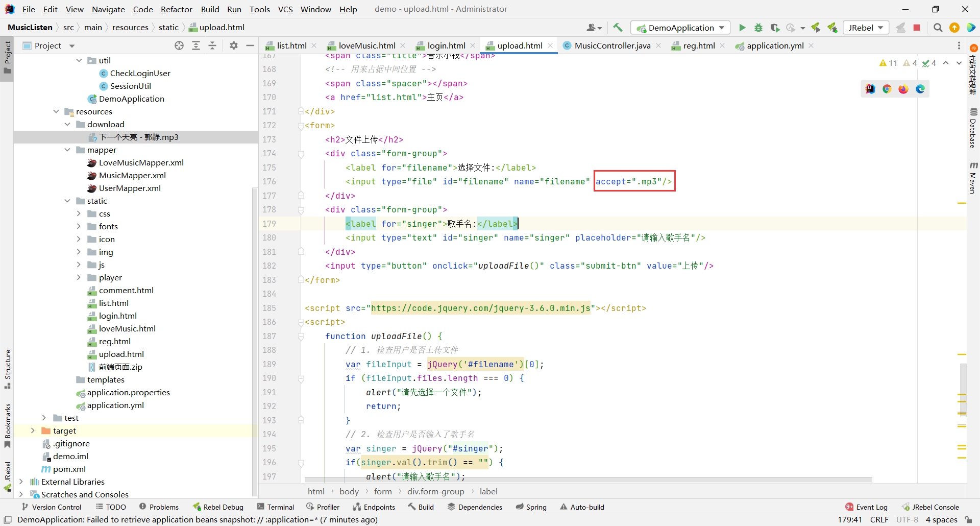Viewport: 980px width, 526px height.
Task: Open the Refactor menu
Action: coord(176,9)
